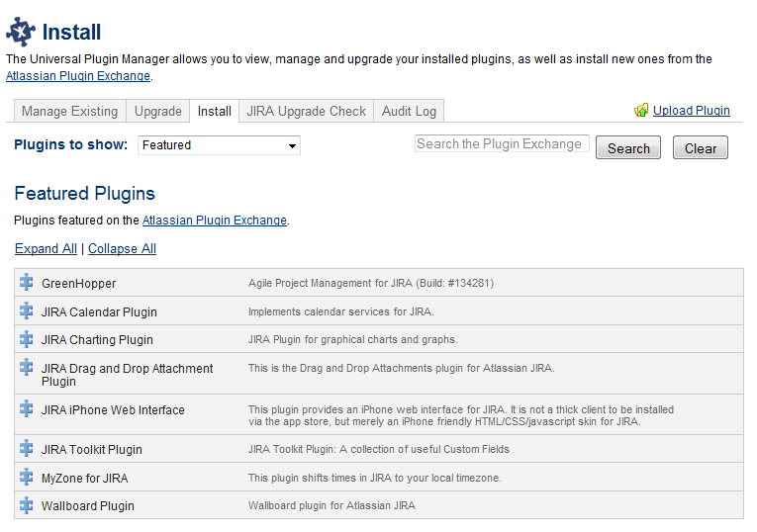Click 'Wallboard plugin for Atlassian JIRA' description

331,505
